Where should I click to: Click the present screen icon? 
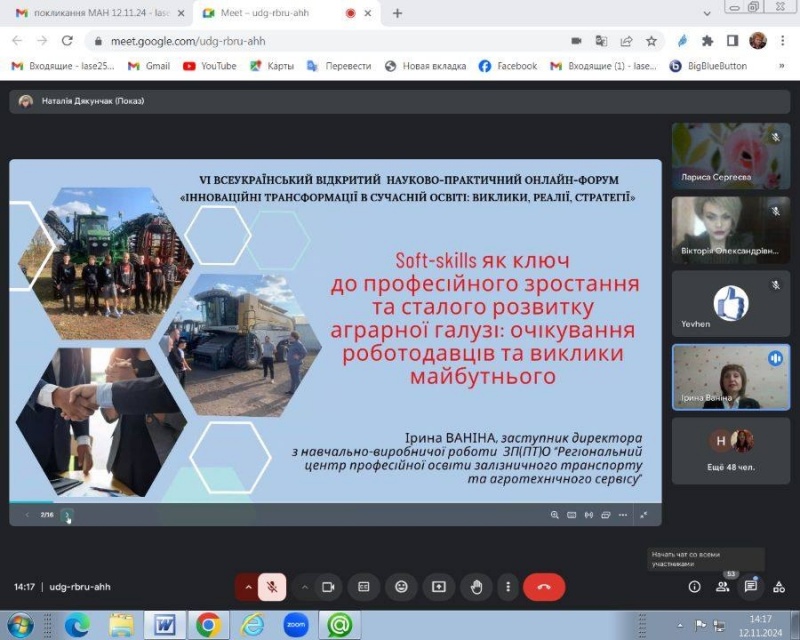tap(438, 587)
